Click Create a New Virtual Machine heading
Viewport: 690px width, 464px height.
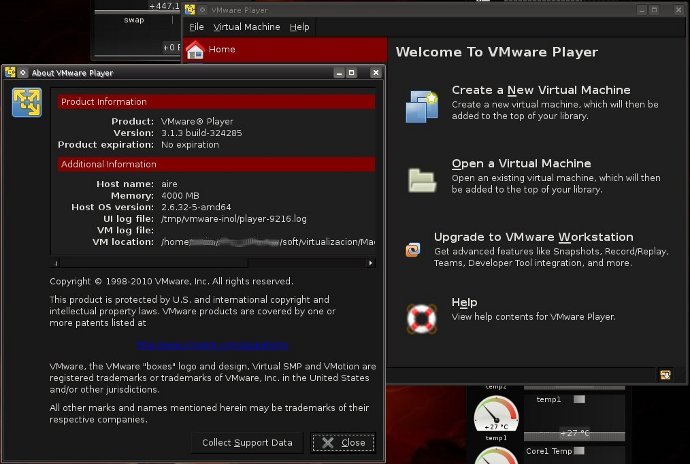pyautogui.click(x=541, y=90)
